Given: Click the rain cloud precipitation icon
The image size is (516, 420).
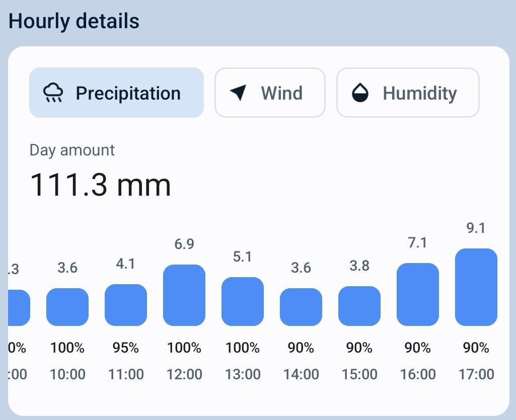Looking at the screenshot, I should pos(53,93).
